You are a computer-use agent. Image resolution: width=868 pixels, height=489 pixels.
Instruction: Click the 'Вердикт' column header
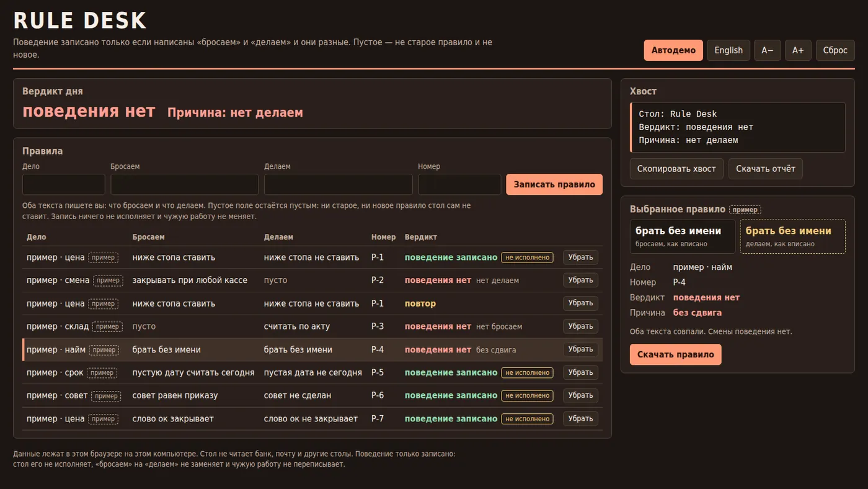(421, 237)
